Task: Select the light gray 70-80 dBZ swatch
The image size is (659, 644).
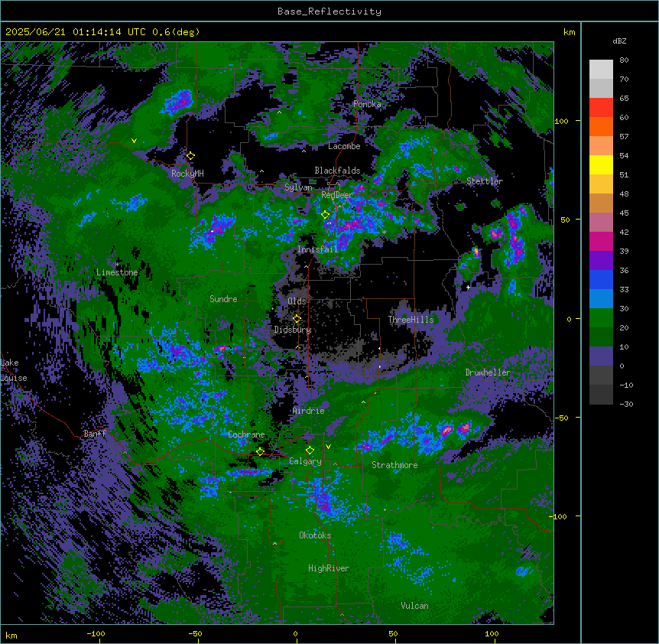Action: pyautogui.click(x=601, y=70)
